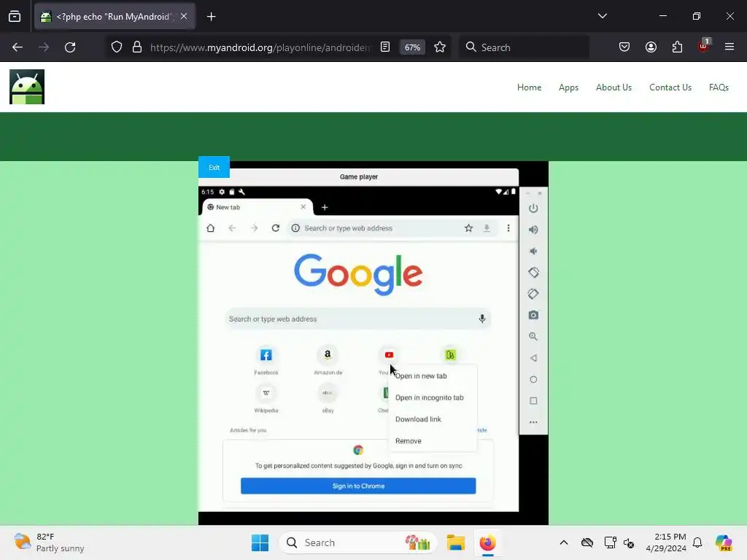Click Chrome download icon in emulator
The width and height of the screenshot is (747, 560).
pyautogui.click(x=487, y=228)
